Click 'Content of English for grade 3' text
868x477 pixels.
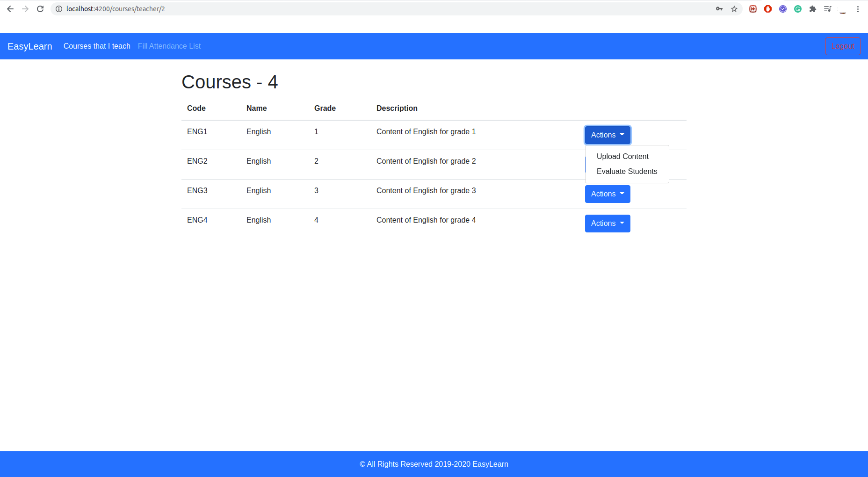426,191
